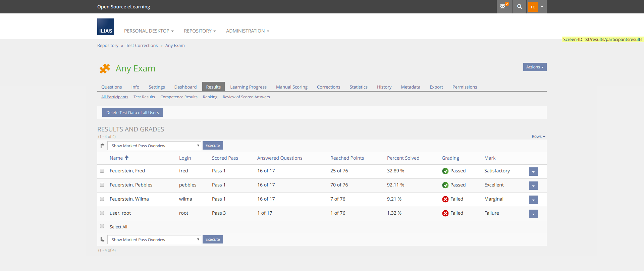Switch to the Manual Scoring tab
The width and height of the screenshot is (644, 271).
[x=291, y=87]
